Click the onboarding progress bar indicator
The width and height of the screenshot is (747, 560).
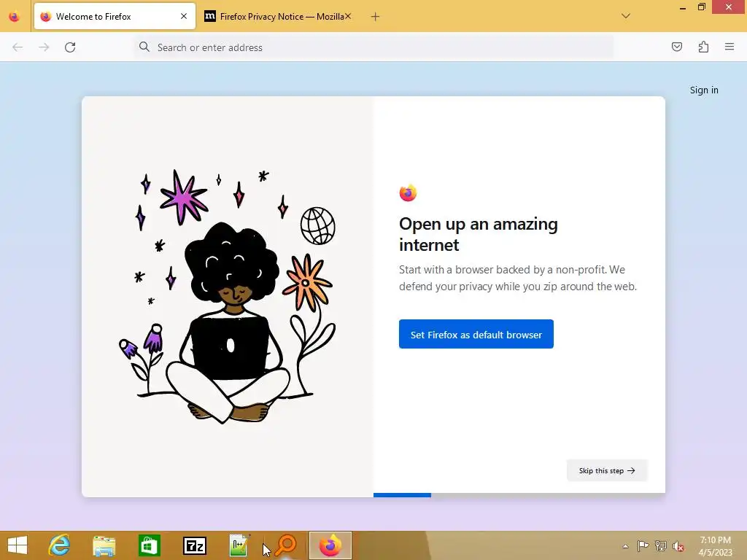pyautogui.click(x=402, y=495)
